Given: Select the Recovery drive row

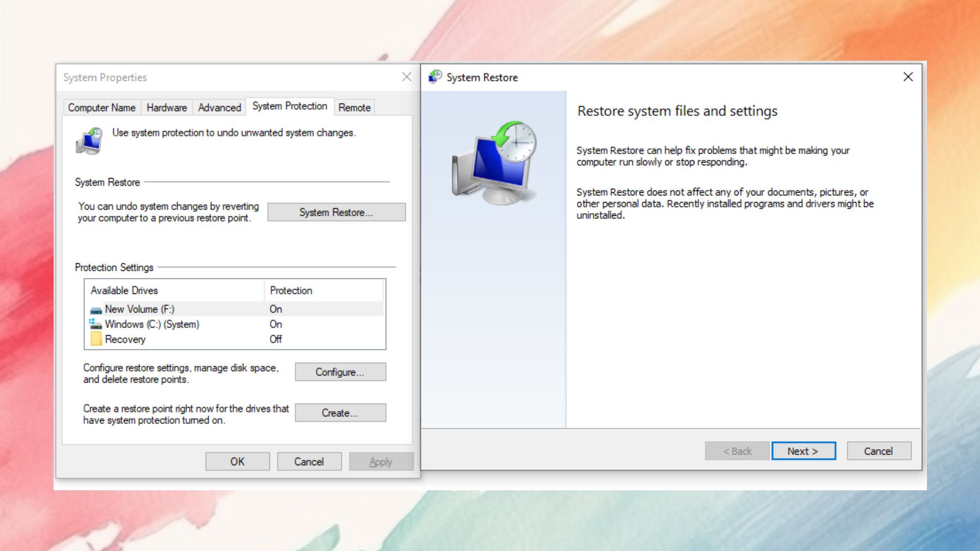Looking at the screenshot, I should click(235, 339).
